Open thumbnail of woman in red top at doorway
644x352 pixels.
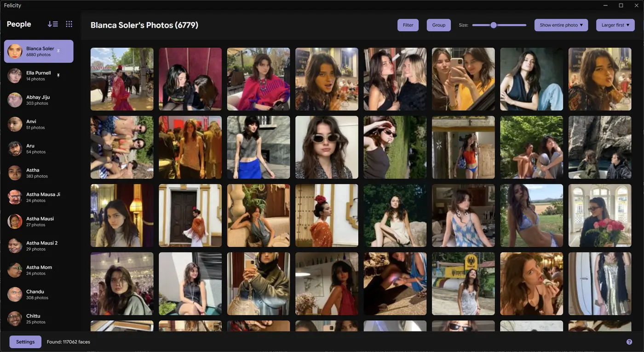[463, 147]
